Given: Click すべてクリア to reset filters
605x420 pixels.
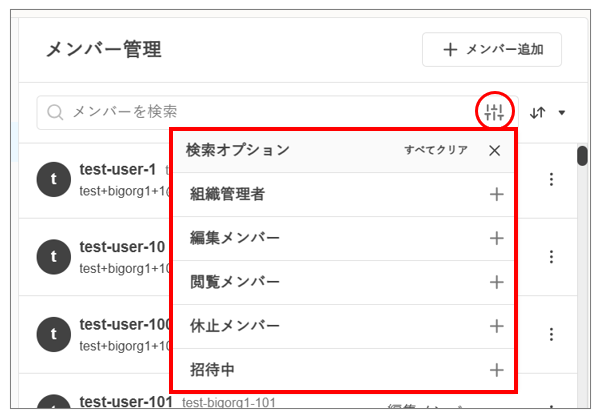Looking at the screenshot, I should (x=436, y=150).
